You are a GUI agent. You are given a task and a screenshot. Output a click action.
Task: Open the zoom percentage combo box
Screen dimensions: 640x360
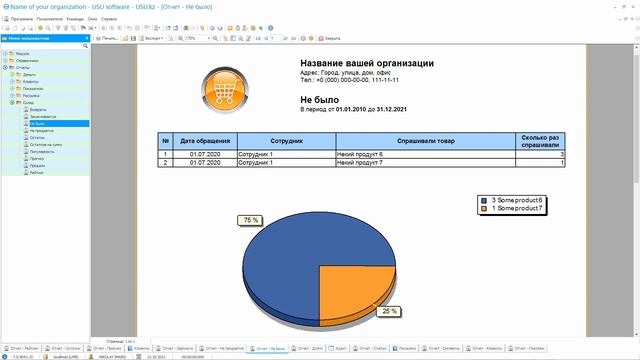198,38
